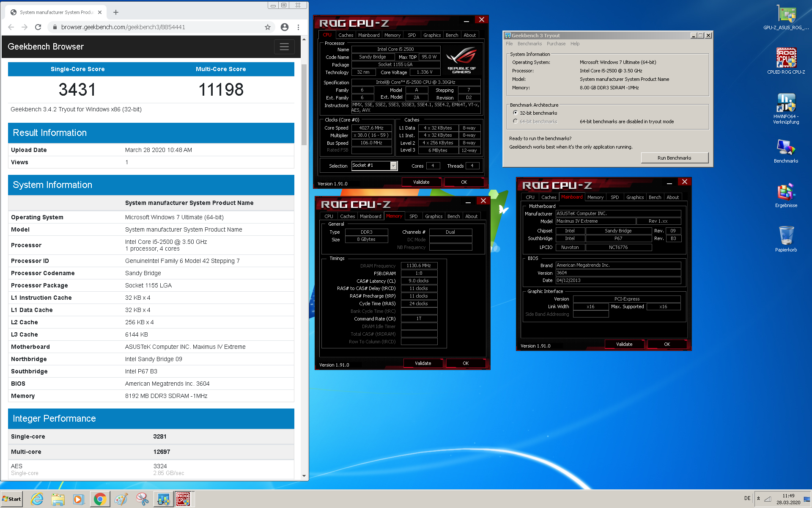Click Multi-Core Score value 11198
The height and width of the screenshot is (508, 812).
[x=221, y=89]
